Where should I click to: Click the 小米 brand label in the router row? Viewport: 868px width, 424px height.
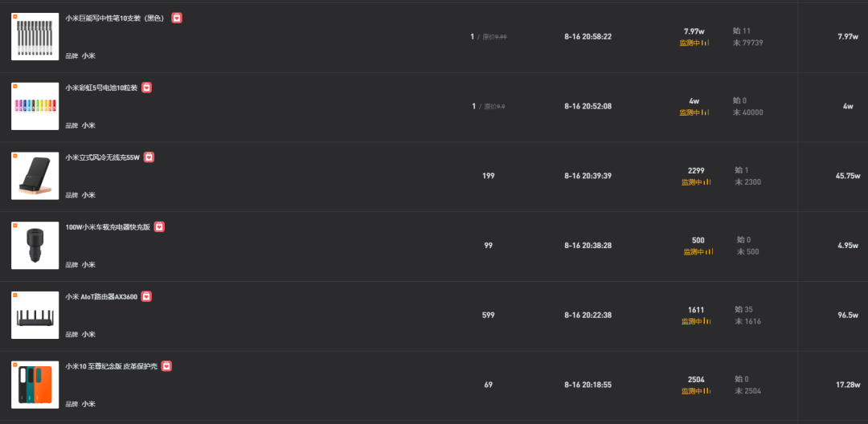coord(88,334)
